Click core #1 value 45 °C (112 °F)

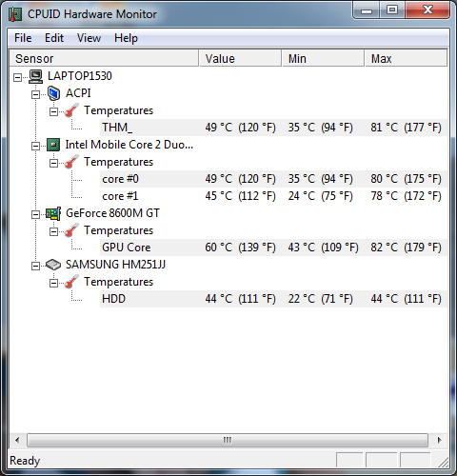click(240, 196)
